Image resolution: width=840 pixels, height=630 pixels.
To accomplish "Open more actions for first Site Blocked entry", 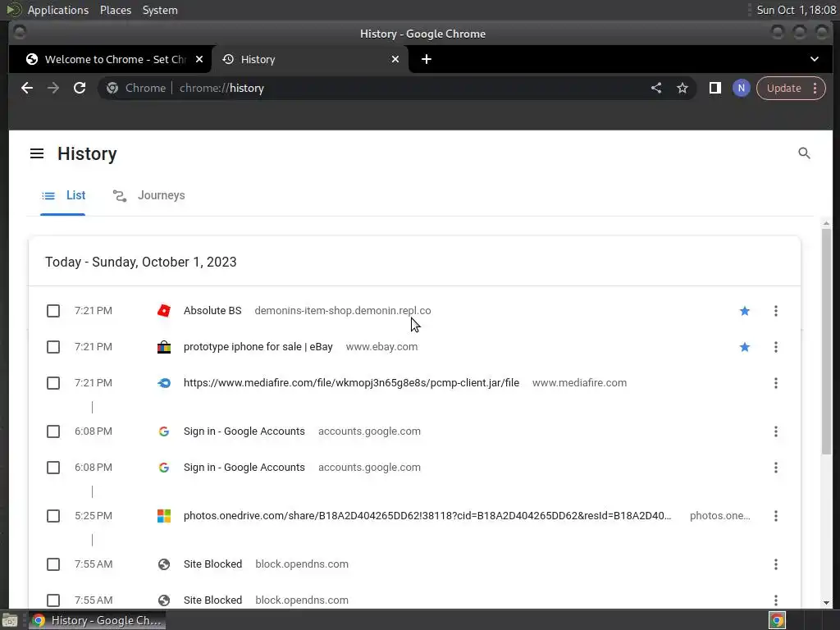I will pos(775,564).
